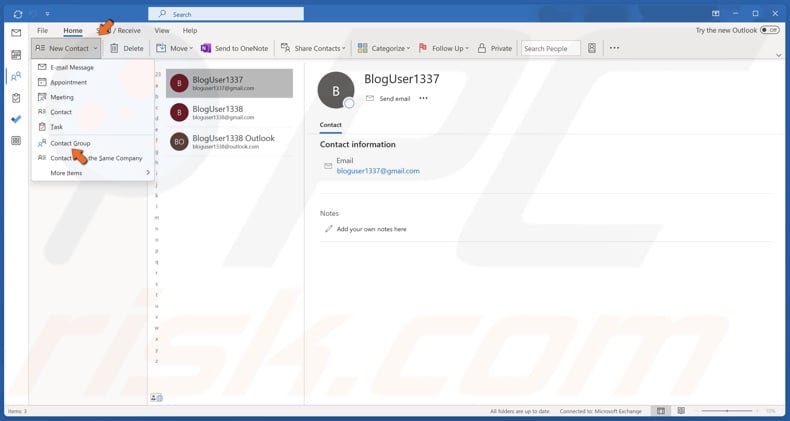Open the Customize Quick Access Toolbar arrow
This screenshot has width=790, height=421.
point(47,14)
